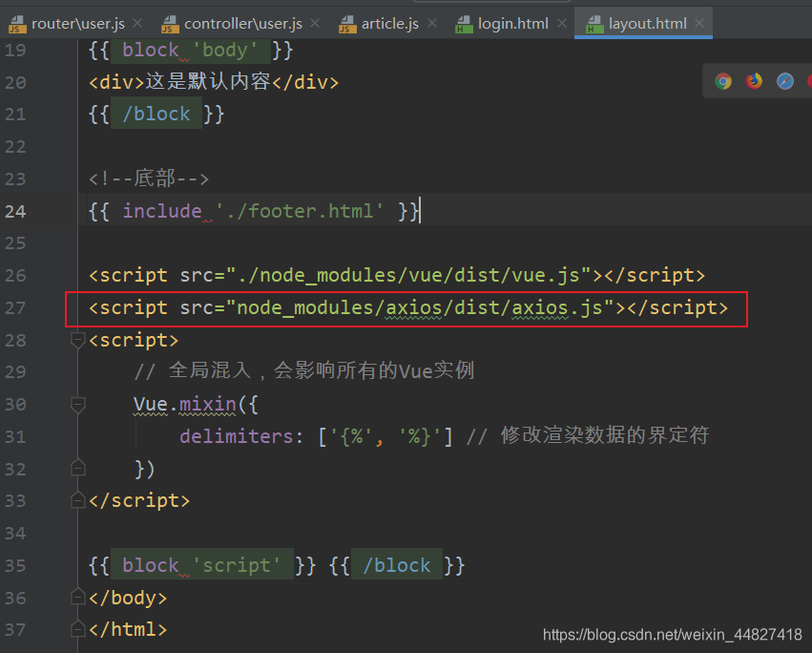812x653 pixels.
Task: Click the 'mixin' method call
Action: pos(208,404)
